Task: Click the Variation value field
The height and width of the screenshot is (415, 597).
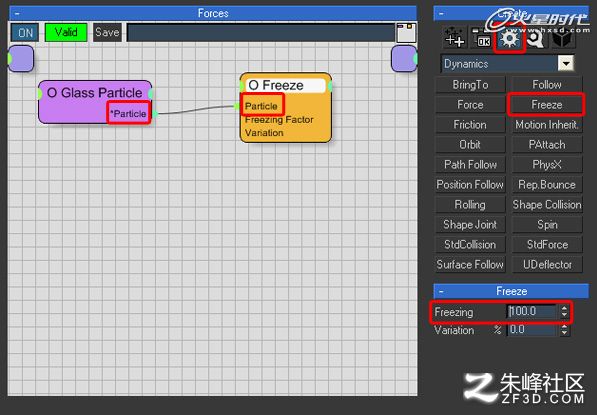Action: 532,330
